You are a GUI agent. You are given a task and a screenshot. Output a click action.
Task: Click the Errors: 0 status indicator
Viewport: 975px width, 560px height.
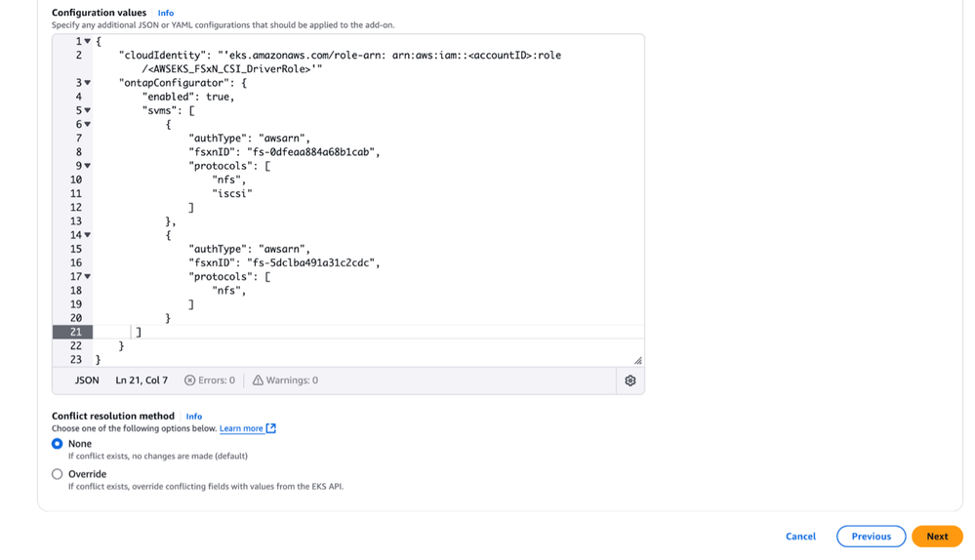210,380
